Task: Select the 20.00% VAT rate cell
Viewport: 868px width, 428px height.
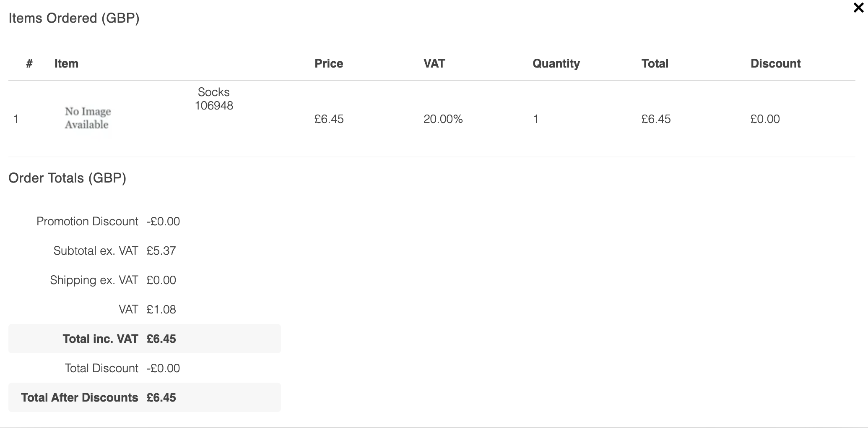Action: (x=443, y=119)
